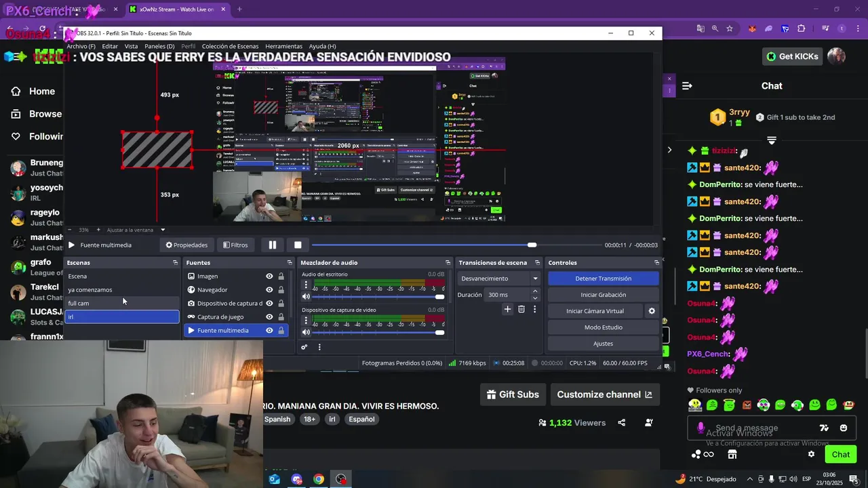Open the preview scaling 'Ajustar a la ventana' dropdown
Screen dimensions: 868x488
pyautogui.click(x=138, y=230)
